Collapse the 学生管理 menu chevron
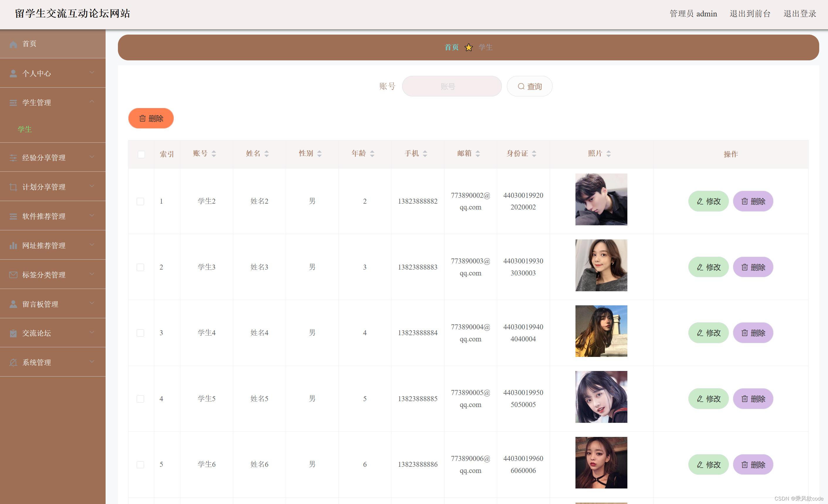The image size is (828, 504). click(x=92, y=102)
